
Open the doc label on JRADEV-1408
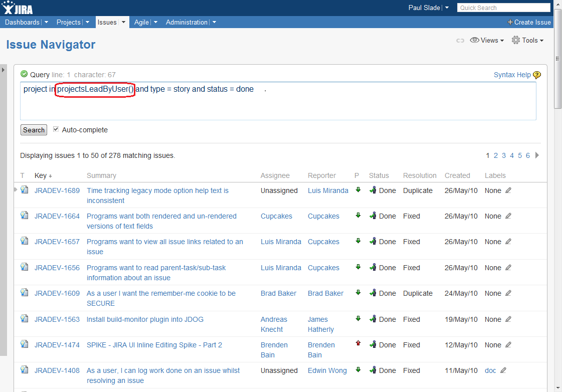pyautogui.click(x=490, y=370)
